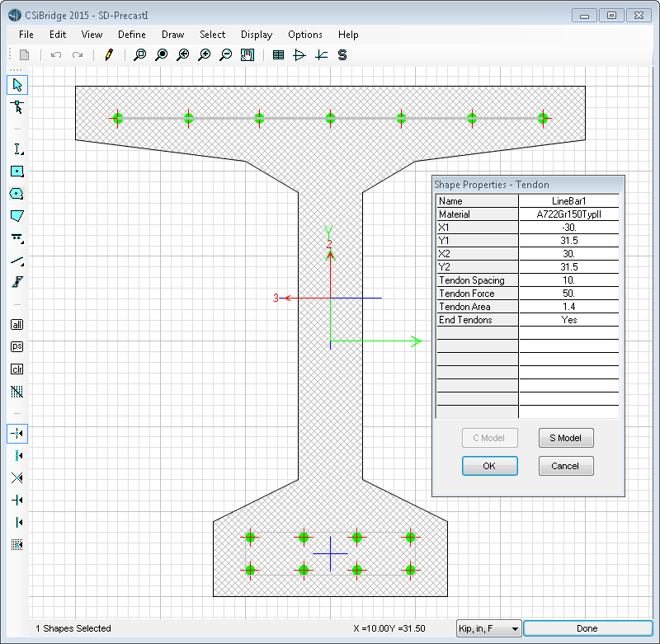
Task: Click the 'ps' previous selection icon
Action: point(17,347)
